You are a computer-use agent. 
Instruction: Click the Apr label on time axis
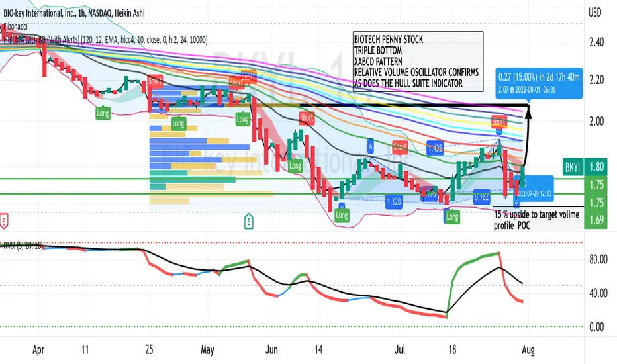click(38, 350)
